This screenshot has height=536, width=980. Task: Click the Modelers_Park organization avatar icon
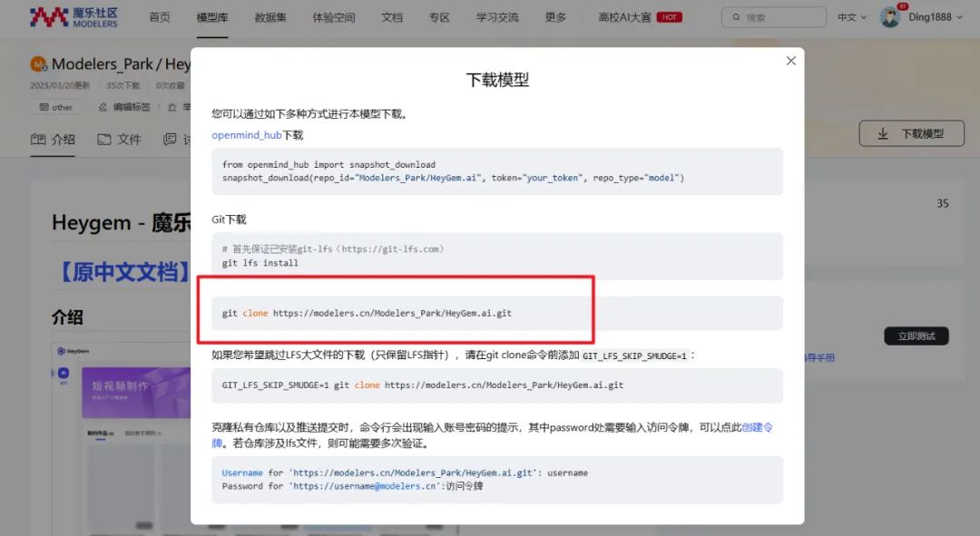(x=39, y=64)
